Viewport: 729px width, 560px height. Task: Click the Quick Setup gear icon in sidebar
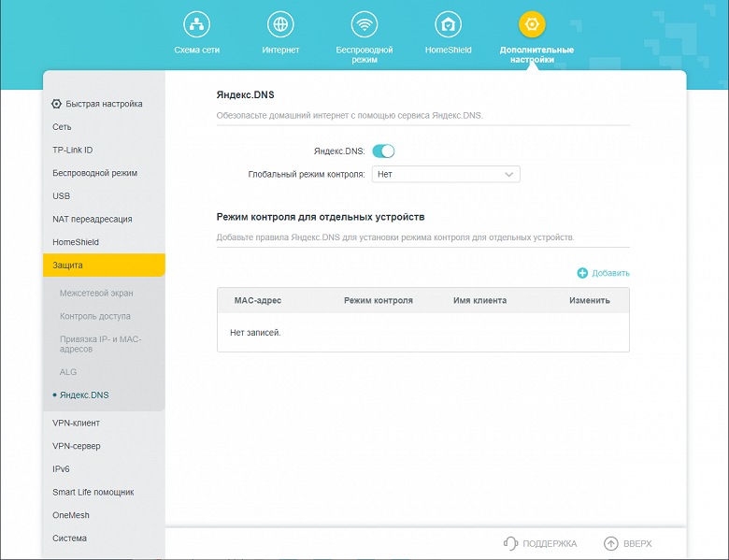56,104
